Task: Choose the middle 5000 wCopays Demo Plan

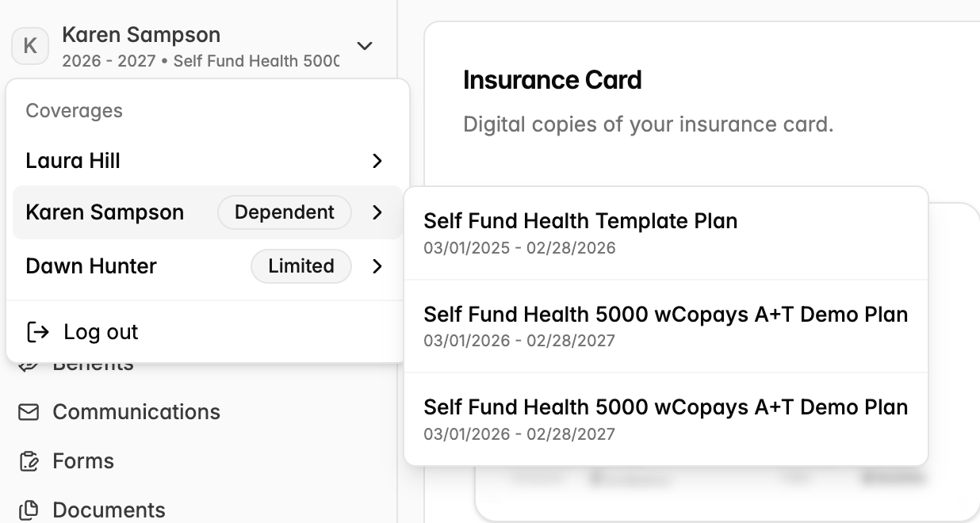Action: click(x=666, y=326)
